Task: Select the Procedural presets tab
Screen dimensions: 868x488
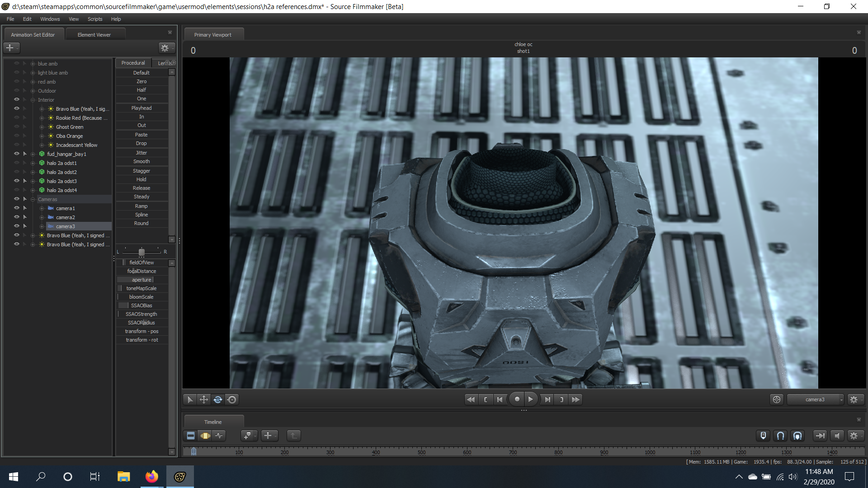Action: pos(133,63)
